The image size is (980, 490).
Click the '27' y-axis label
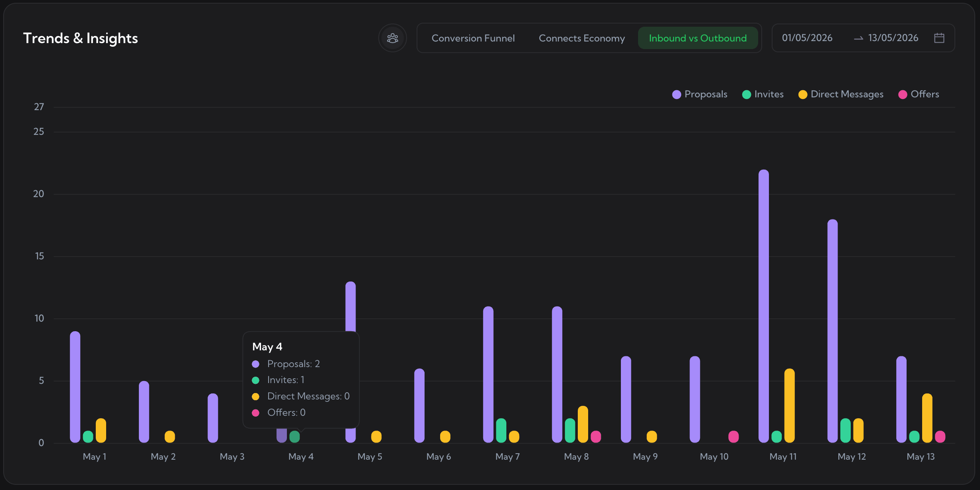coord(39,107)
